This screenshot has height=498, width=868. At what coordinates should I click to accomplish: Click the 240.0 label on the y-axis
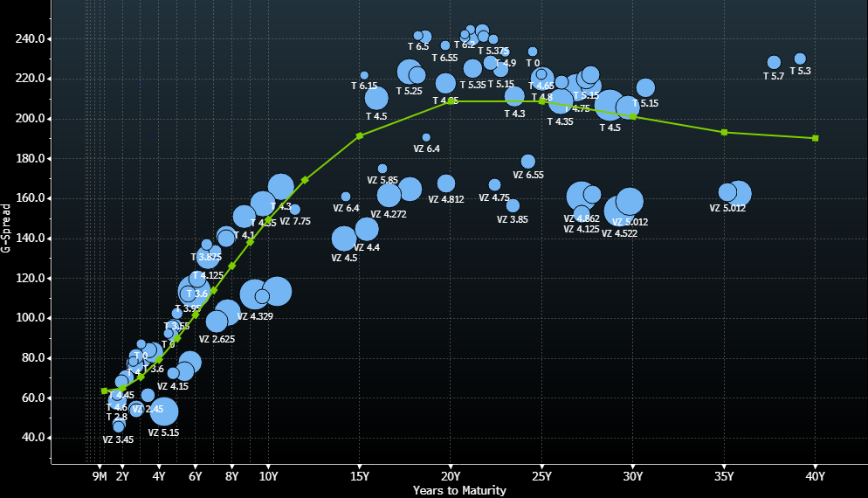pyautogui.click(x=30, y=38)
